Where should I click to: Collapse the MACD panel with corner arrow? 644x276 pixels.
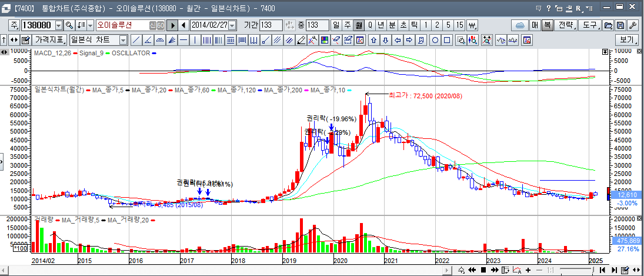[x=605, y=52]
